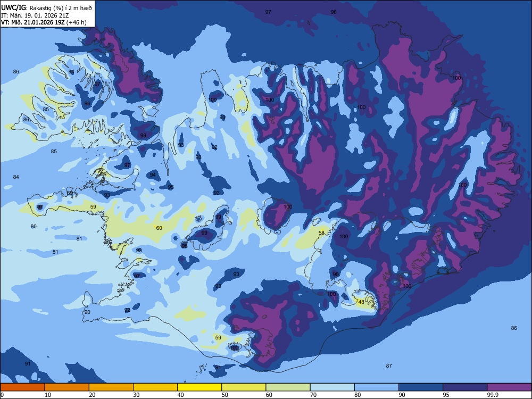Screen dimensions: 532x399
Task: Choose the 80–90 light blue legend swatch
Action: coord(377,387)
